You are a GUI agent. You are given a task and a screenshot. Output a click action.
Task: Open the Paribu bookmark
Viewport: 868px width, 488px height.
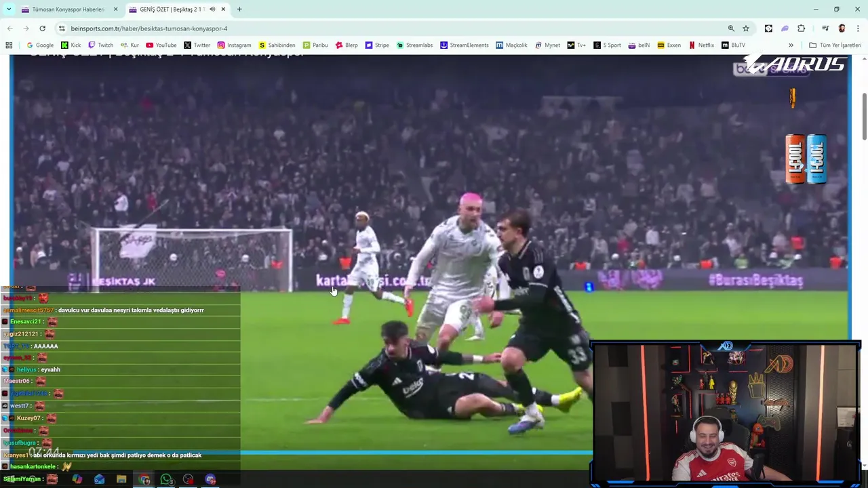315,45
